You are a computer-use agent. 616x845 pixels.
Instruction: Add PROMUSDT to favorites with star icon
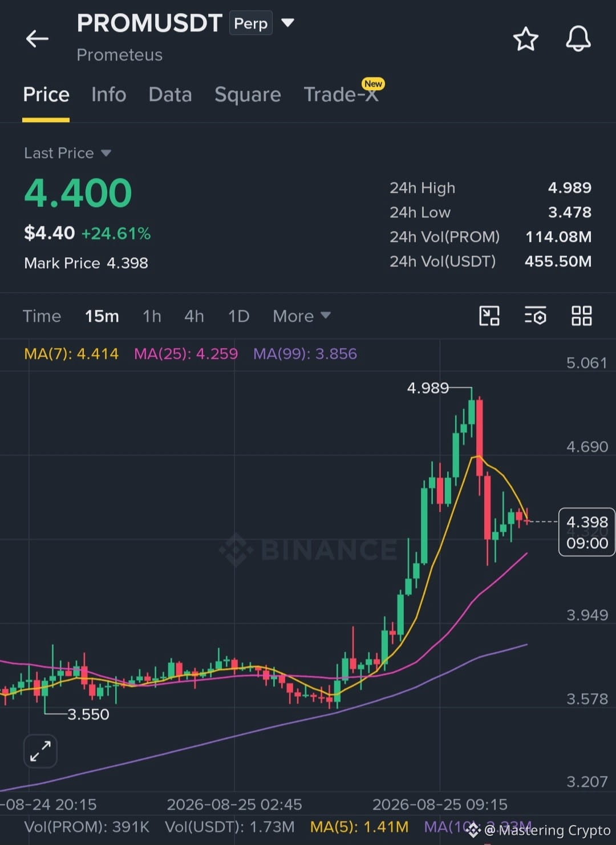pos(525,39)
